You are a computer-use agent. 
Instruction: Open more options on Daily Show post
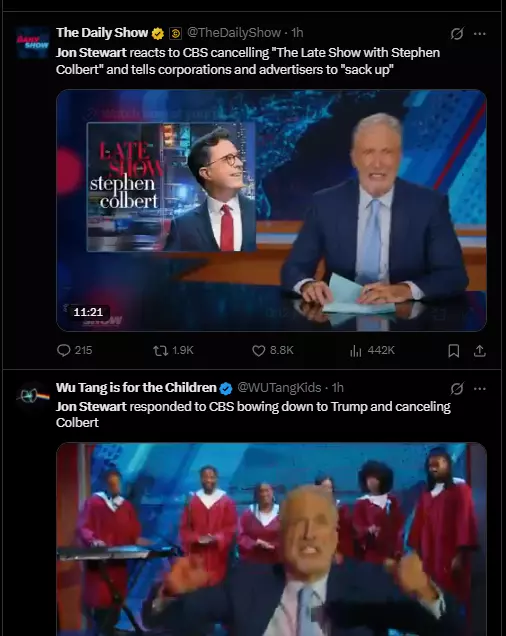click(480, 34)
